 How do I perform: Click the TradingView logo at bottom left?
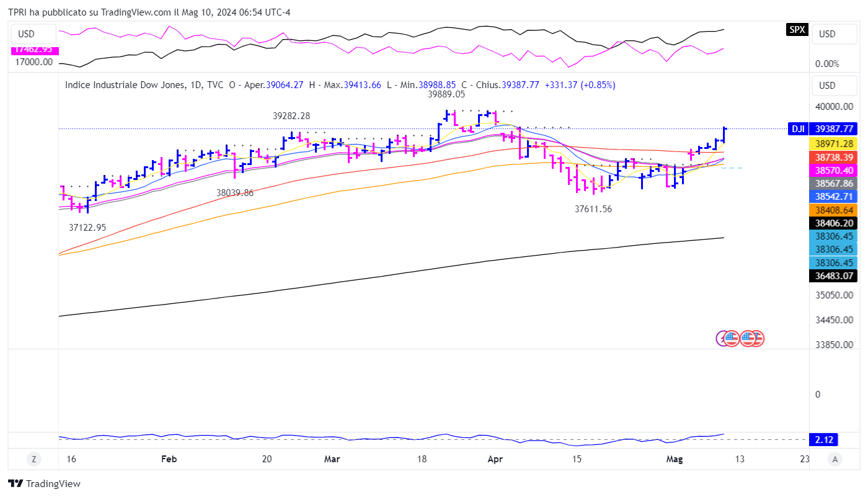(44, 484)
